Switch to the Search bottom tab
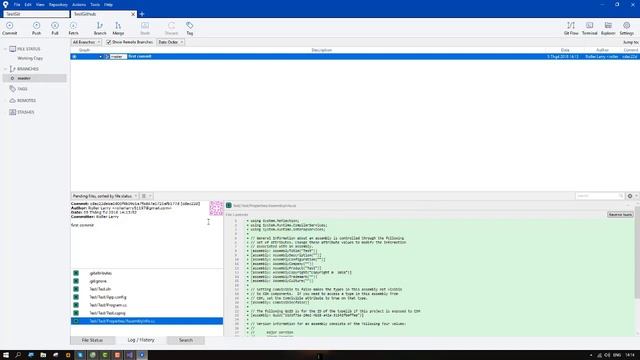The width and height of the screenshot is (640, 360). coord(186,340)
